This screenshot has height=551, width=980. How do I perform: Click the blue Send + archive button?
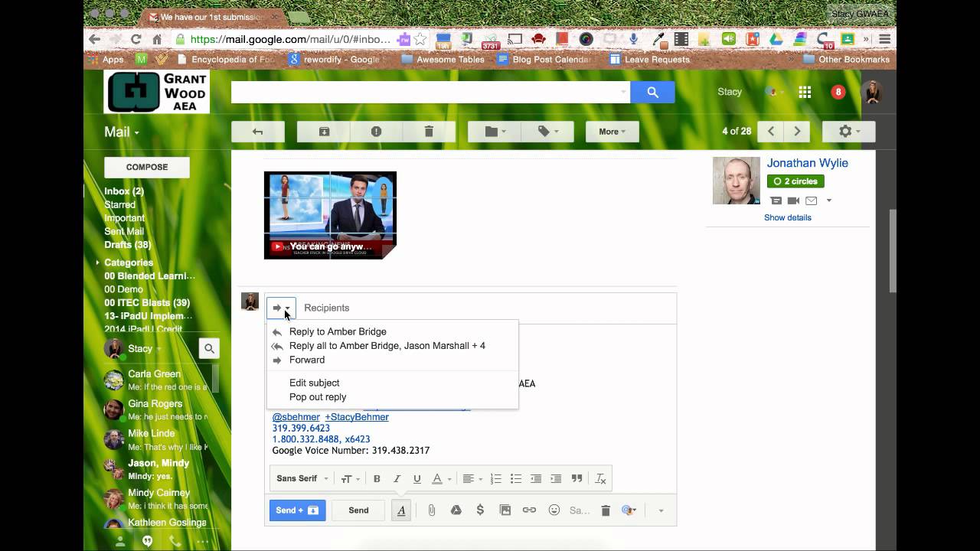click(297, 510)
